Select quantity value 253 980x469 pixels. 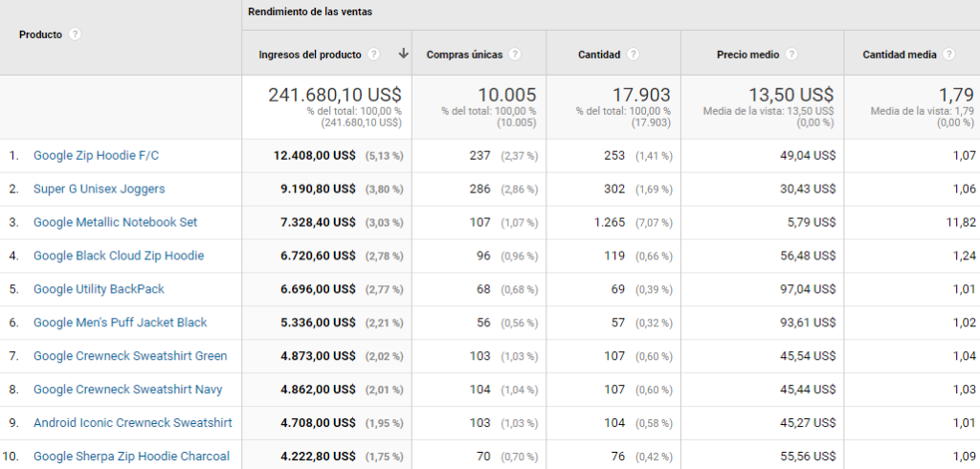coord(614,156)
